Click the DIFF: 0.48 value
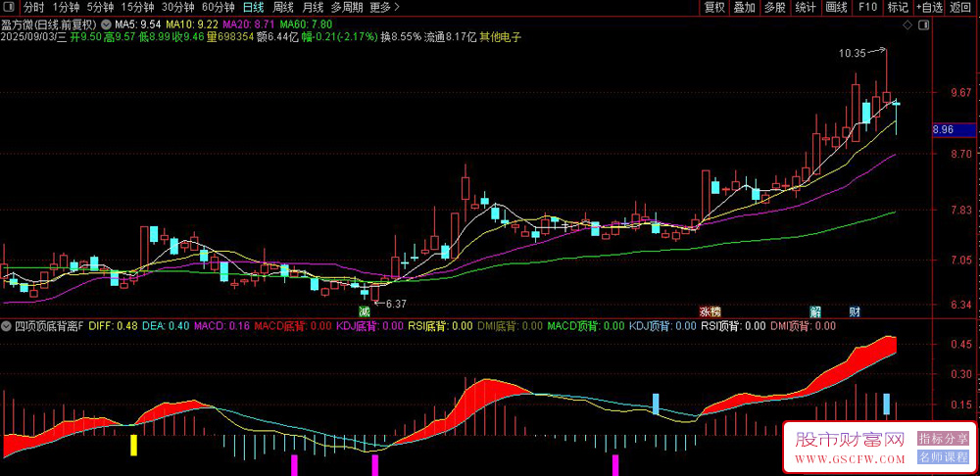 (114, 325)
